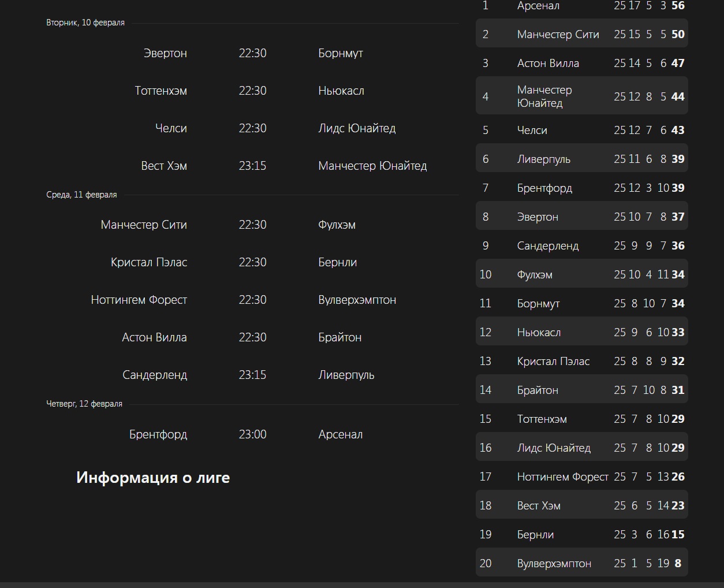Select Arsenal in the Brentford fixture
This screenshot has width=724, height=588.
pos(340,434)
